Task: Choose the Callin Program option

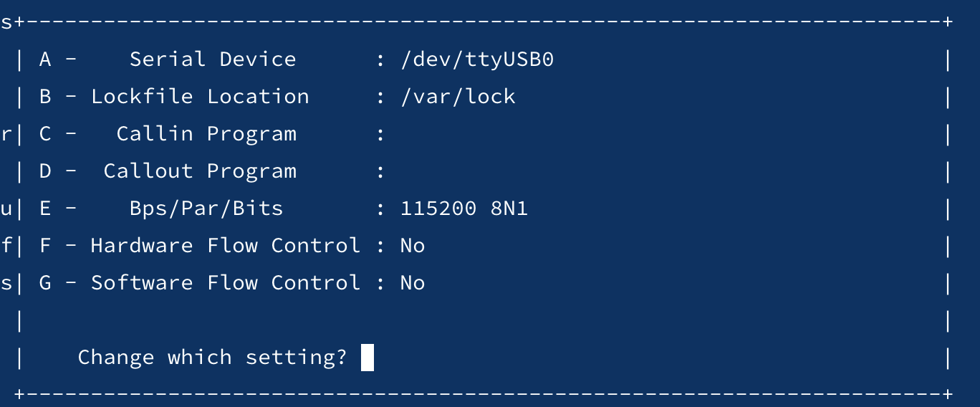Action: coord(206,134)
